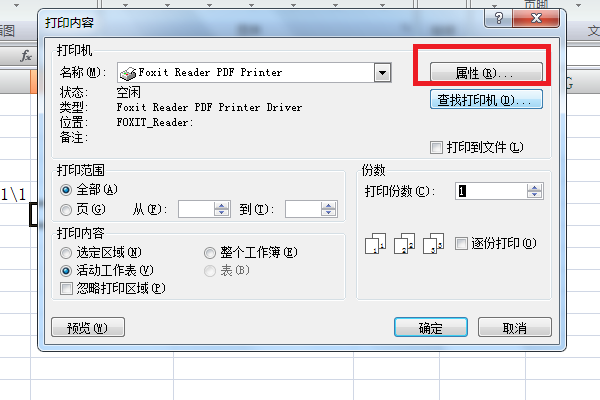Viewport: 600px width, 400px height.
Task: Increase the 从 (From) page spinner
Action: (221, 206)
